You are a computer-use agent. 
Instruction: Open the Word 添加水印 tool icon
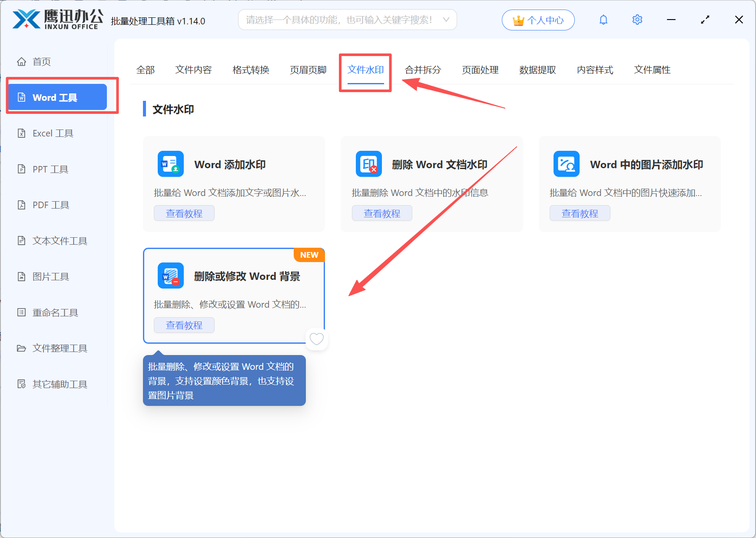(x=170, y=164)
